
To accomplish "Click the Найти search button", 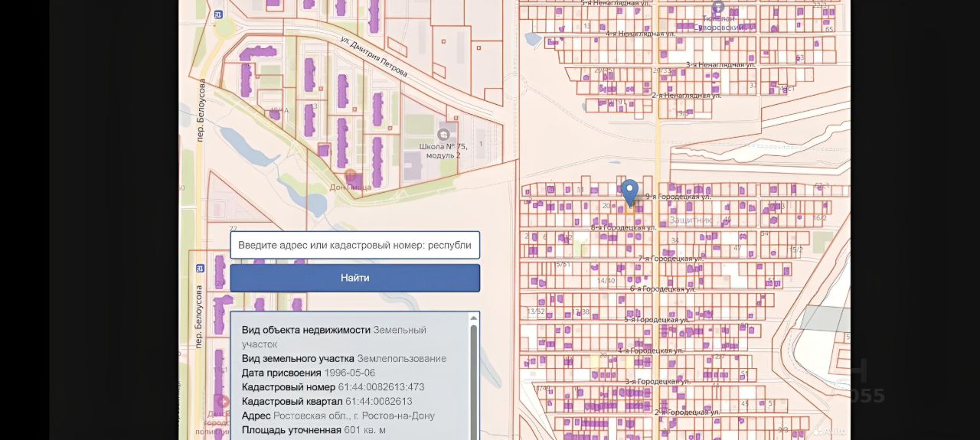I will point(355,278).
